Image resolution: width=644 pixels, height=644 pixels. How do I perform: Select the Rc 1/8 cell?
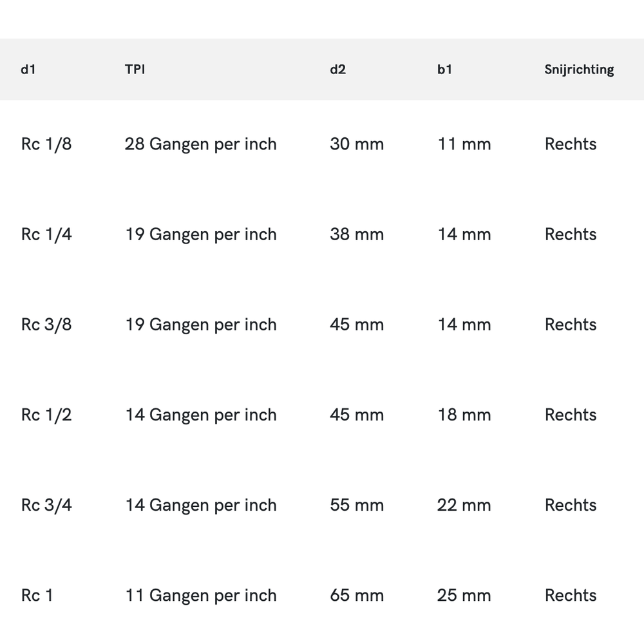[x=46, y=144]
